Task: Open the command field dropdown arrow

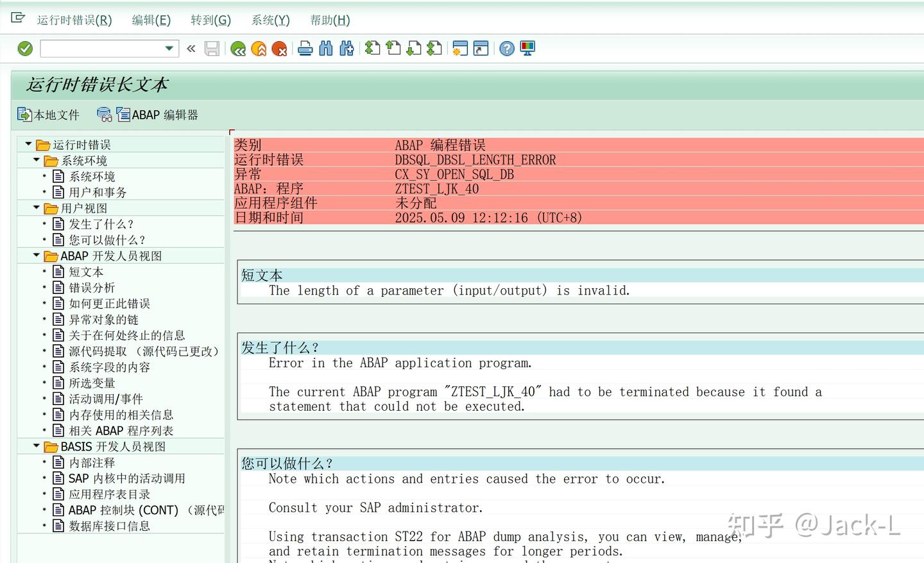Action: [x=169, y=49]
